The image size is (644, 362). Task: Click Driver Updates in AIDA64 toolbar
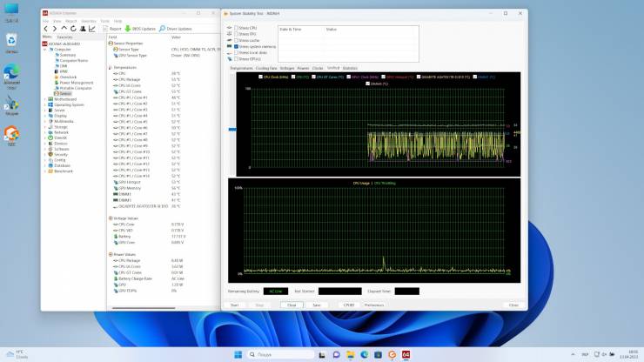(x=176, y=29)
